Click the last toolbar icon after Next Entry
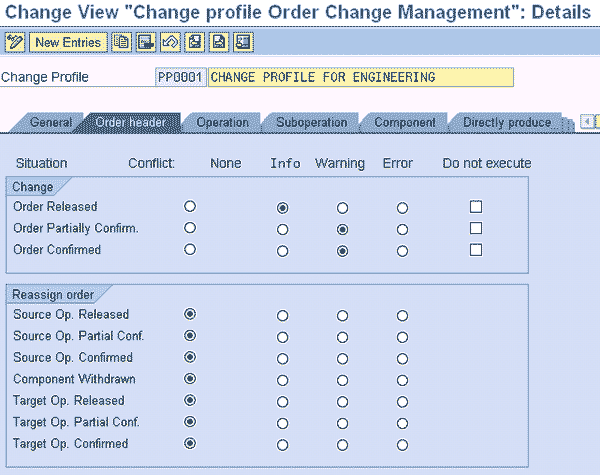600x475 pixels. coord(242,42)
